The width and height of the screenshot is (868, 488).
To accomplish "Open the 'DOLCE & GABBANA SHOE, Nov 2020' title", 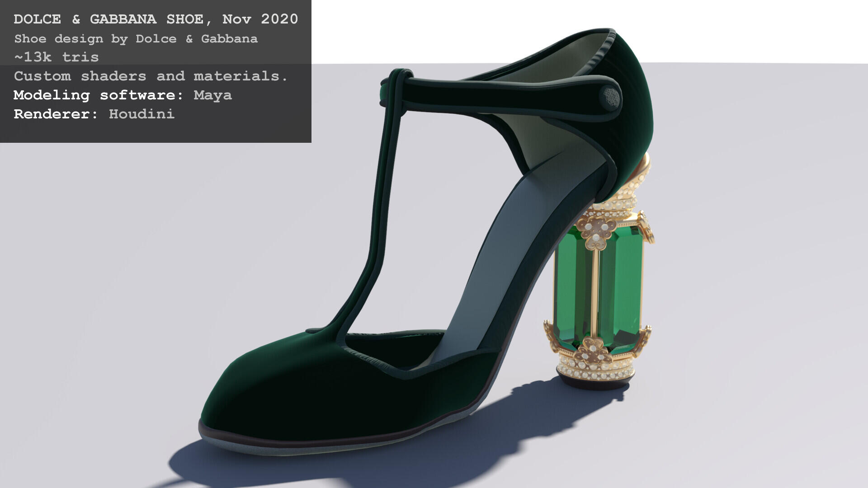I will [x=156, y=19].
